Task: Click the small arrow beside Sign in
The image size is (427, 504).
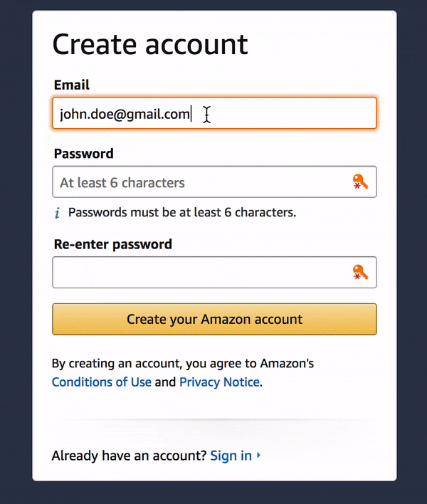Action: (258, 455)
